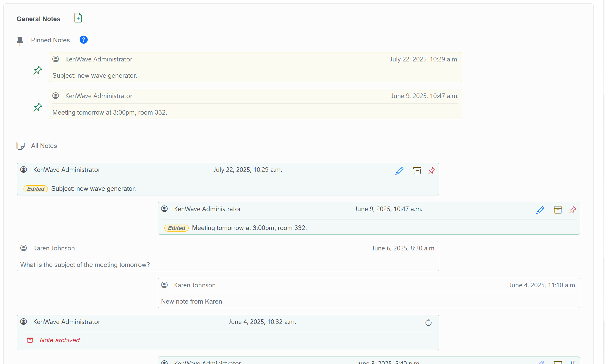Edit the partially visible June 3 note
605x364 pixels.
541,362
